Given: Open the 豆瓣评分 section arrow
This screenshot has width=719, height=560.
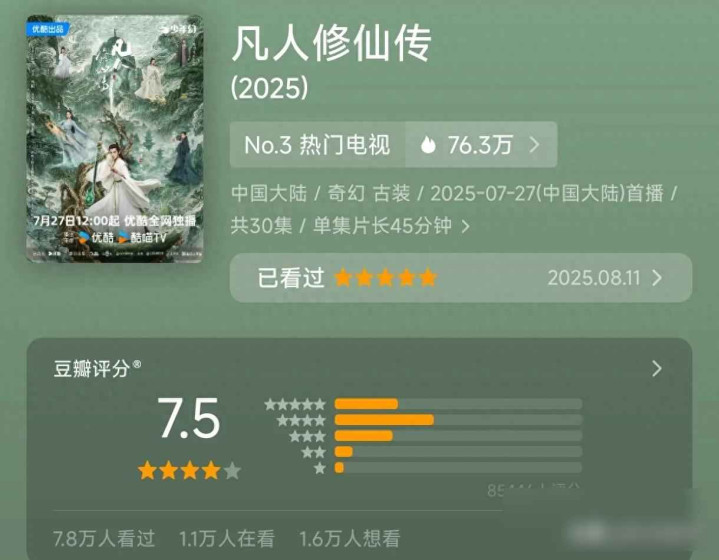Looking at the screenshot, I should click(x=657, y=368).
